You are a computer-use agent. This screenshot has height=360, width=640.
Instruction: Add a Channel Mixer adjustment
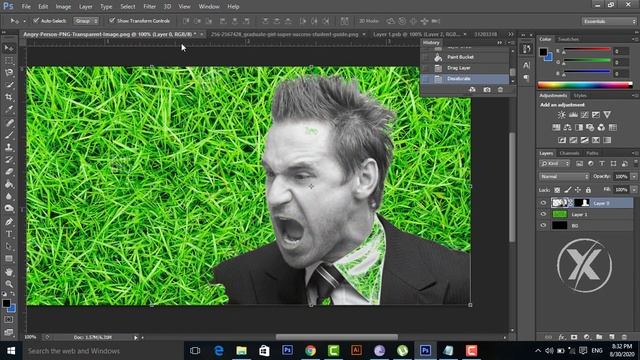click(601, 127)
